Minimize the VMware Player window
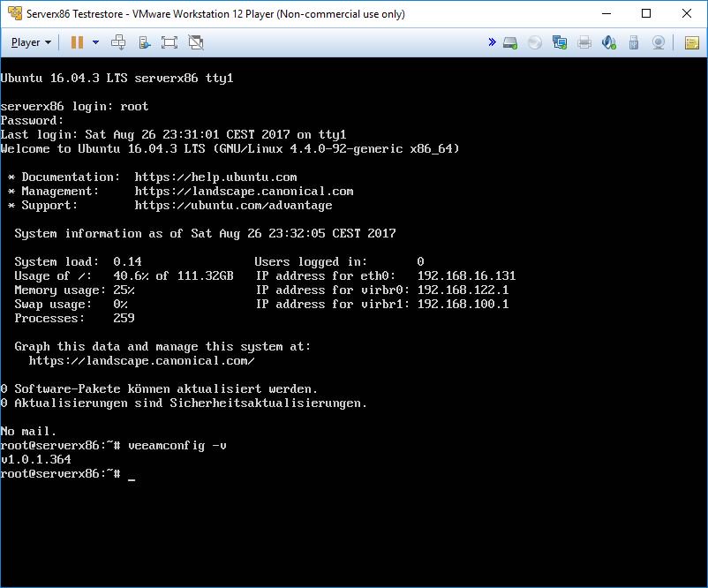This screenshot has width=708, height=588. coord(606,13)
